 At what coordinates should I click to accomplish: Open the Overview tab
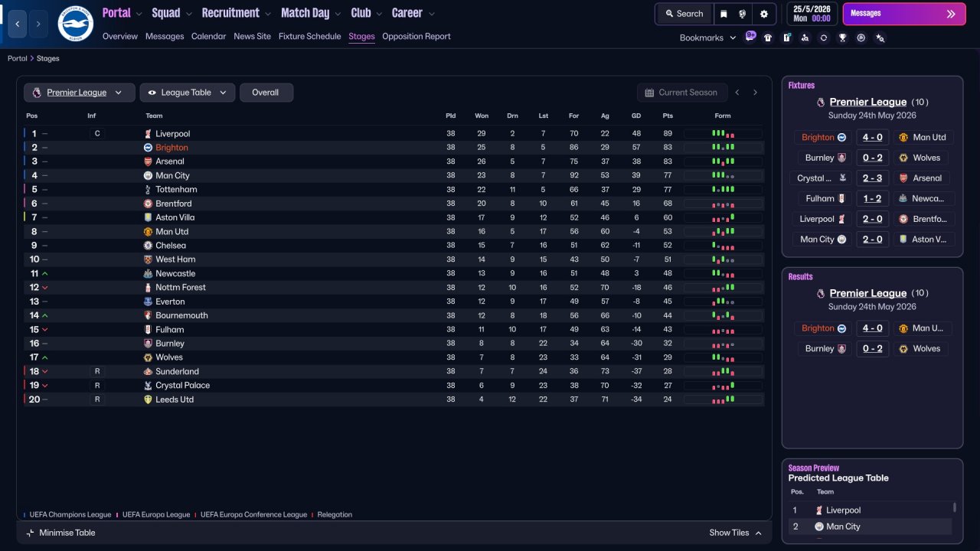(x=120, y=36)
